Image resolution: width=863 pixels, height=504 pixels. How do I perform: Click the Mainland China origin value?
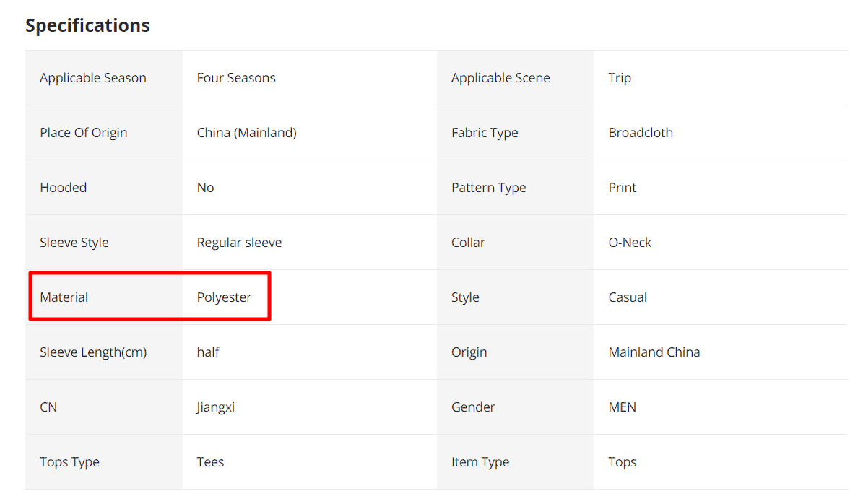click(654, 352)
